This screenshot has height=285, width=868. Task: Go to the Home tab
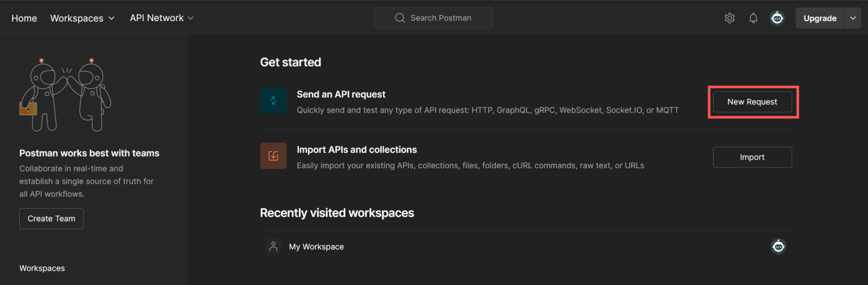pyautogui.click(x=24, y=18)
